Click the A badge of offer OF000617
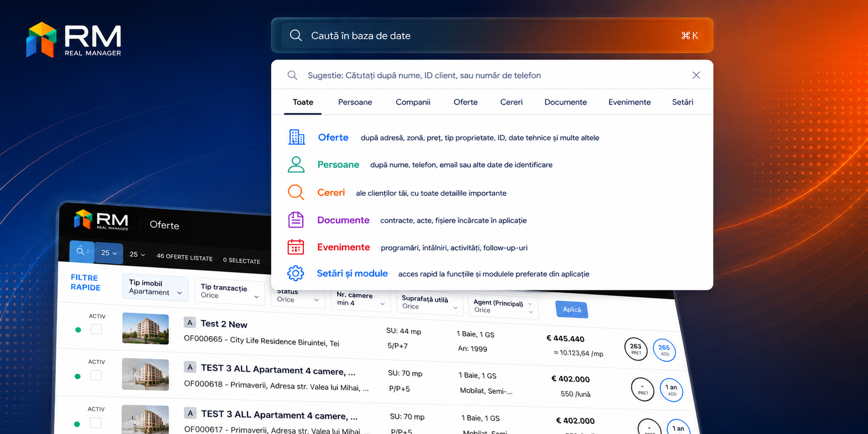The width and height of the screenshot is (868, 434). click(x=190, y=413)
